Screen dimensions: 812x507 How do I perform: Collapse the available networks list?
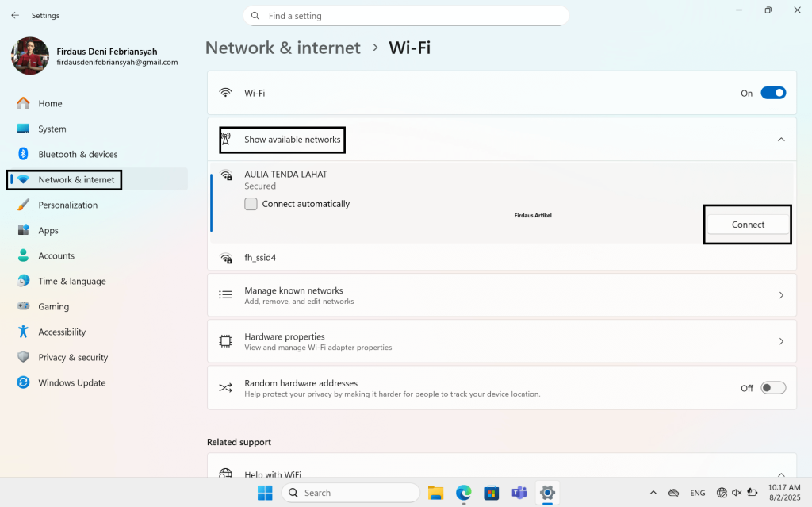pos(781,137)
